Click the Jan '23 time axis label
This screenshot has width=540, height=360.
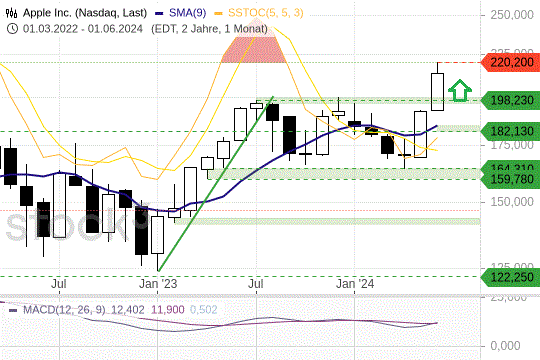(158, 284)
